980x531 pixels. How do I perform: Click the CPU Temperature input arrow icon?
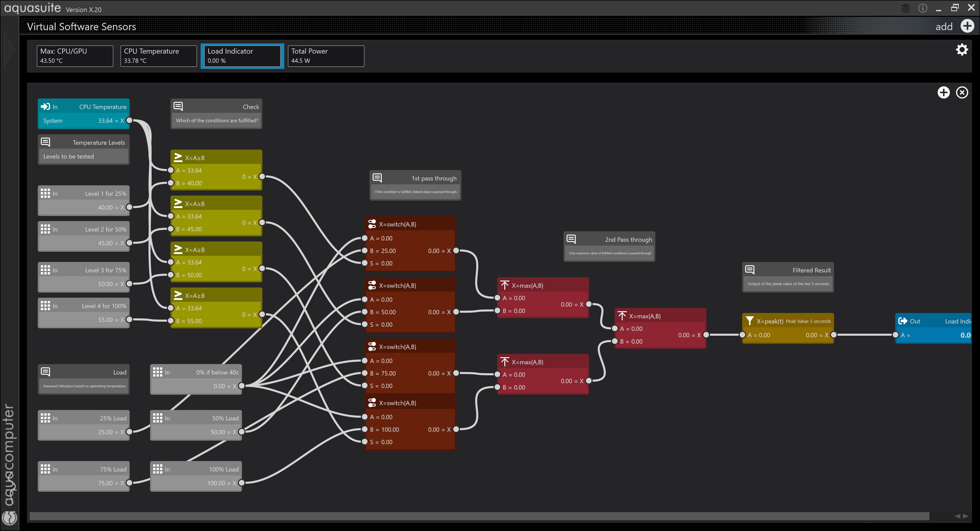click(x=45, y=106)
